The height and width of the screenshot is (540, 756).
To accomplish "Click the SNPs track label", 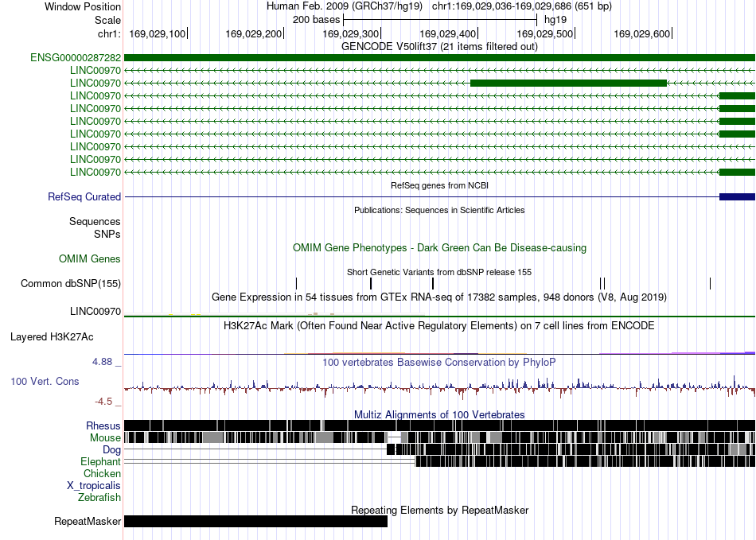I will 107,234.
